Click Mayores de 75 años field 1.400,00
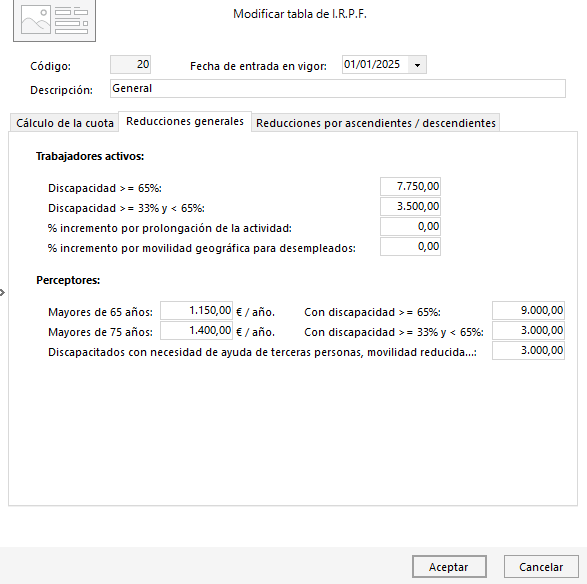587x584 pixels. 197,331
